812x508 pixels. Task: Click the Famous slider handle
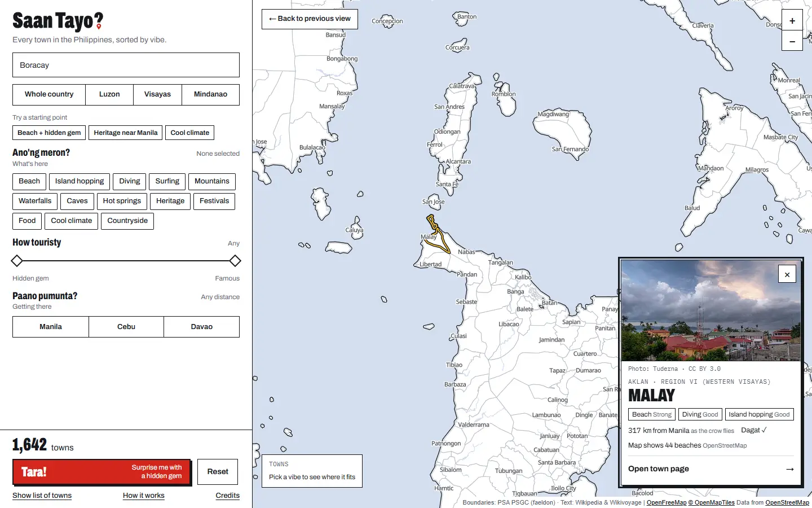235,261
